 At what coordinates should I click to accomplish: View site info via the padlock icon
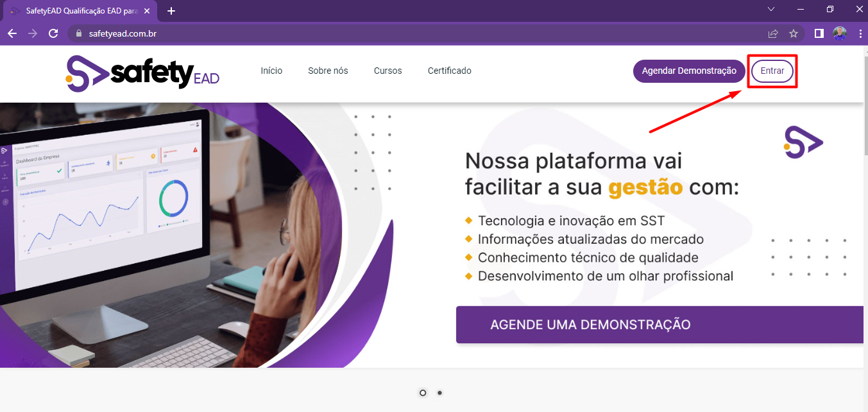coord(80,33)
